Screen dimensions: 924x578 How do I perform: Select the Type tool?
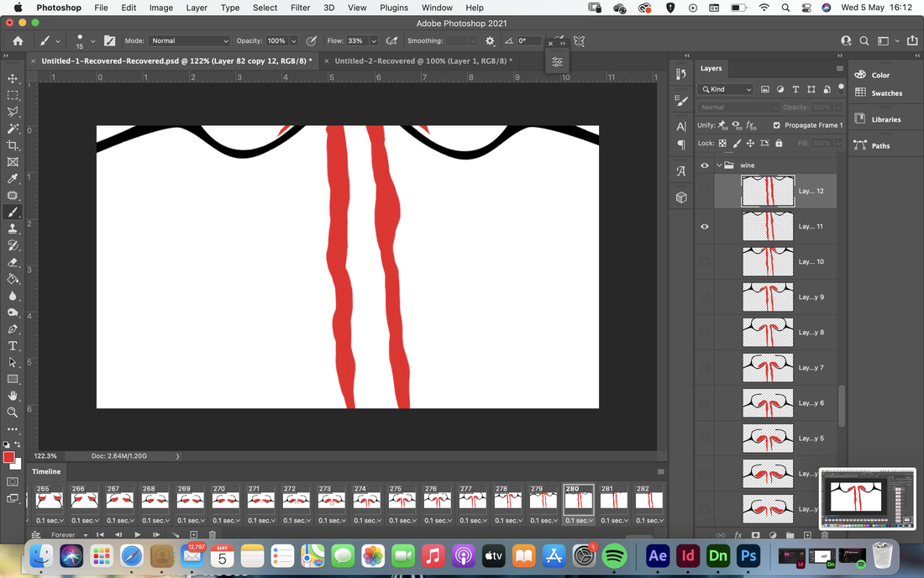(13, 346)
